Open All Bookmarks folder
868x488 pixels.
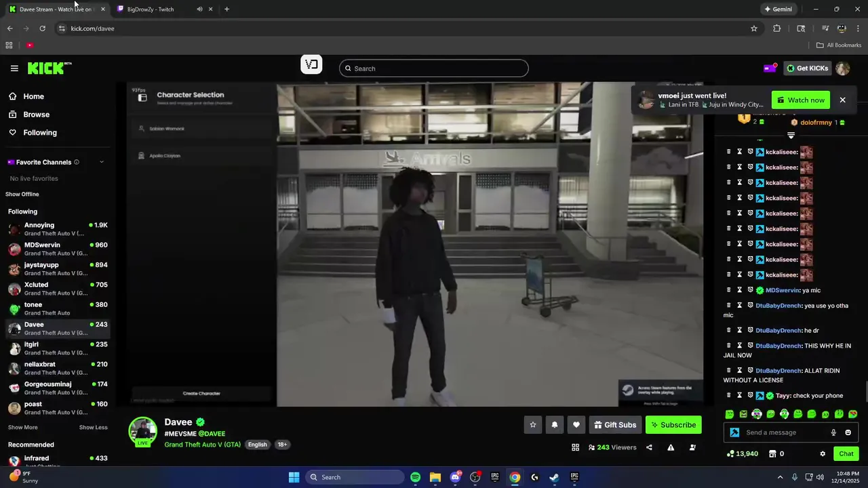839,45
